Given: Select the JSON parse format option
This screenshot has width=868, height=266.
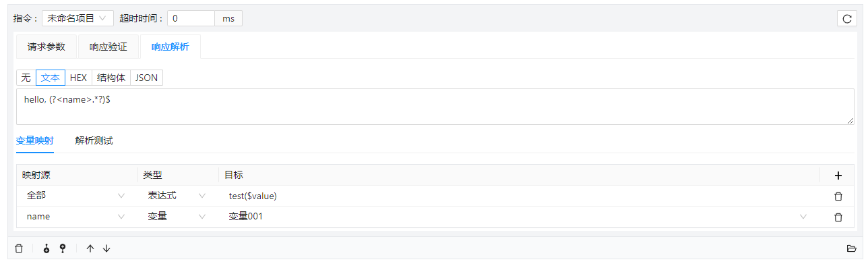Looking at the screenshot, I should tap(146, 78).
